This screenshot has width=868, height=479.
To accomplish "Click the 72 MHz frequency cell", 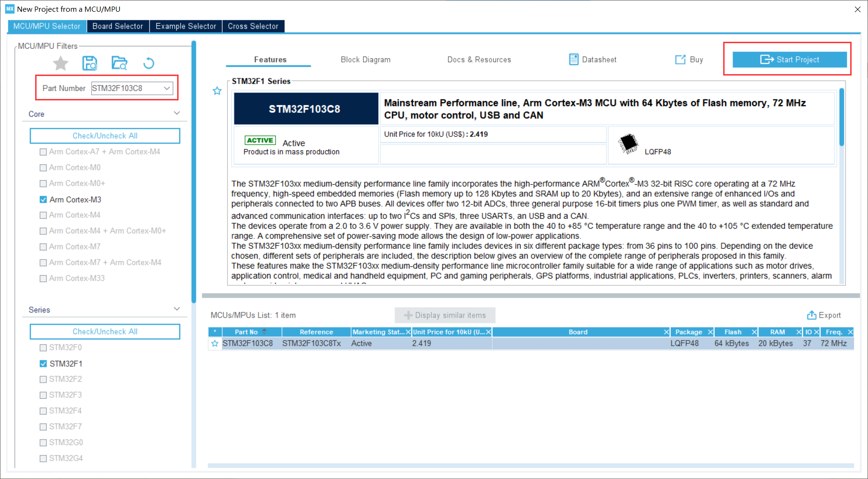I will coord(834,343).
